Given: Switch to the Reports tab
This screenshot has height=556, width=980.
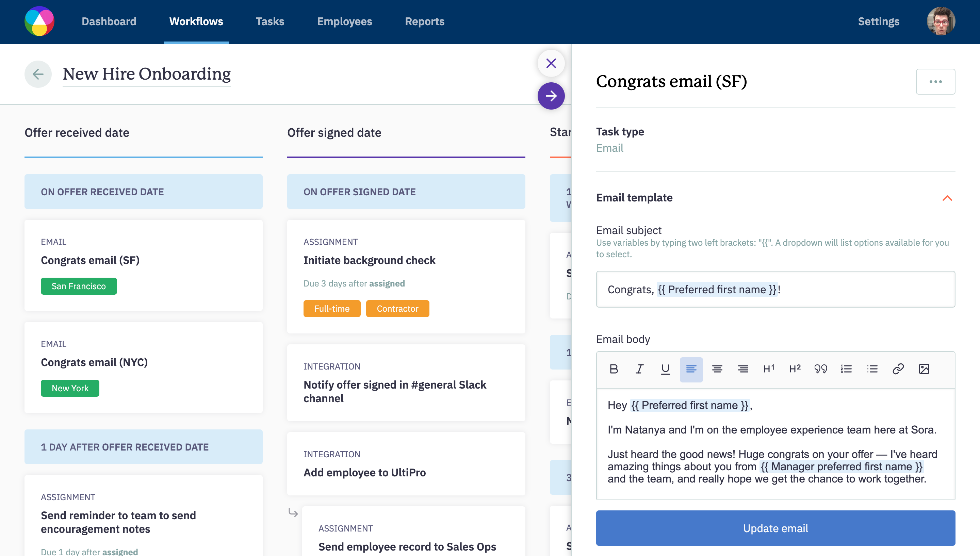Looking at the screenshot, I should click(x=425, y=21).
